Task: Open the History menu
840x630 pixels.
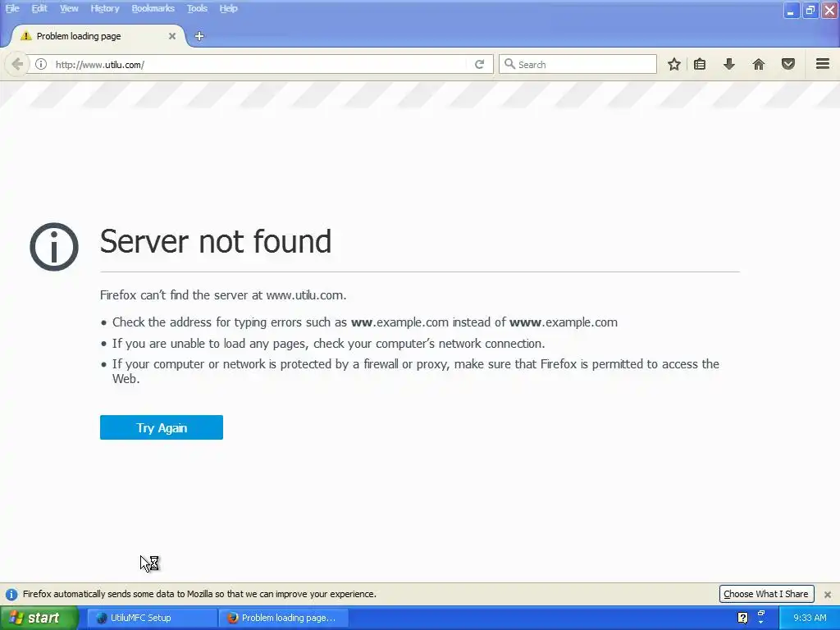Action: pyautogui.click(x=105, y=8)
